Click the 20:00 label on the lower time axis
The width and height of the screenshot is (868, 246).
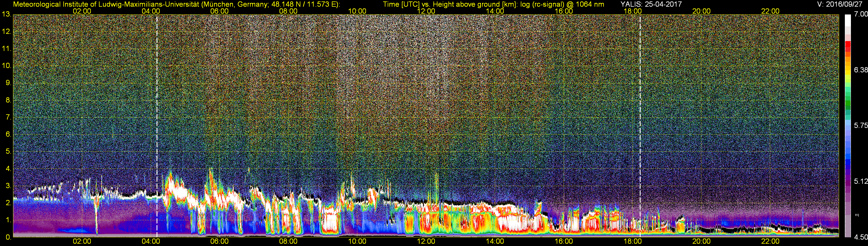point(702,242)
